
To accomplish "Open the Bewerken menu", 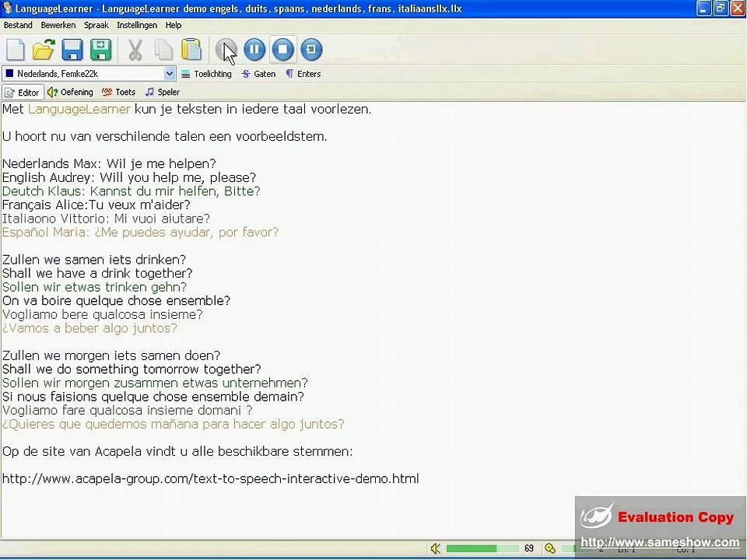I will pyautogui.click(x=58, y=25).
